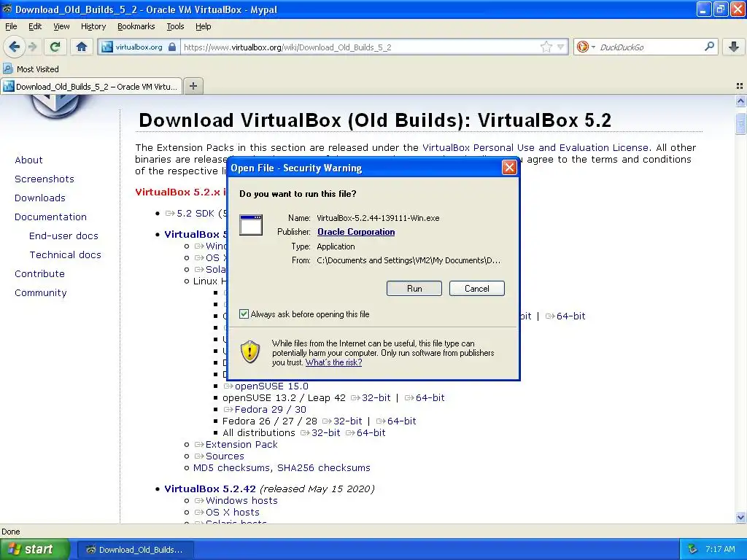
Task: Go to the home page icon
Action: pyautogui.click(x=82, y=47)
